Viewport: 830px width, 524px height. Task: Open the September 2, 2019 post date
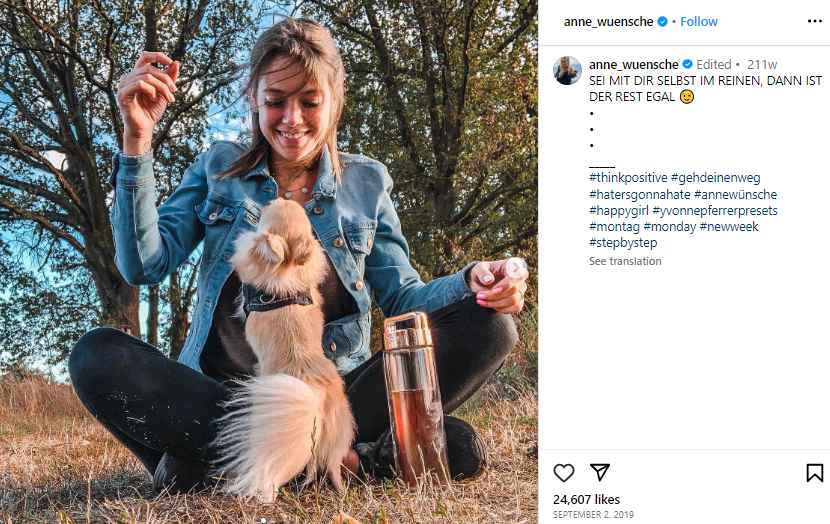593,514
